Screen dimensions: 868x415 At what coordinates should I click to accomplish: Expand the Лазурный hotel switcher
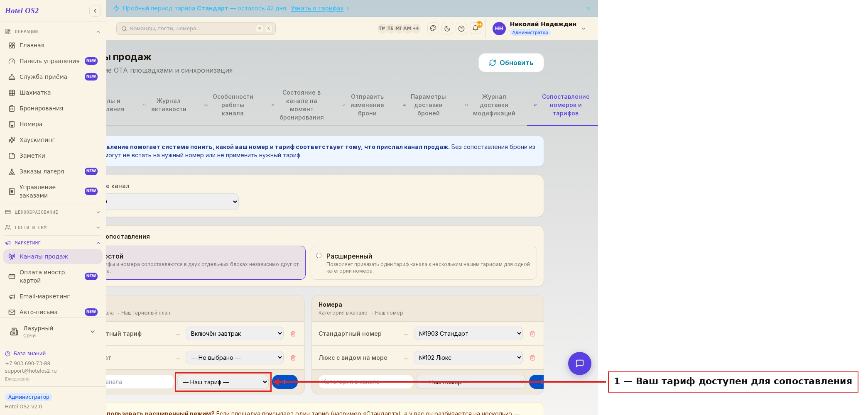tap(53, 332)
